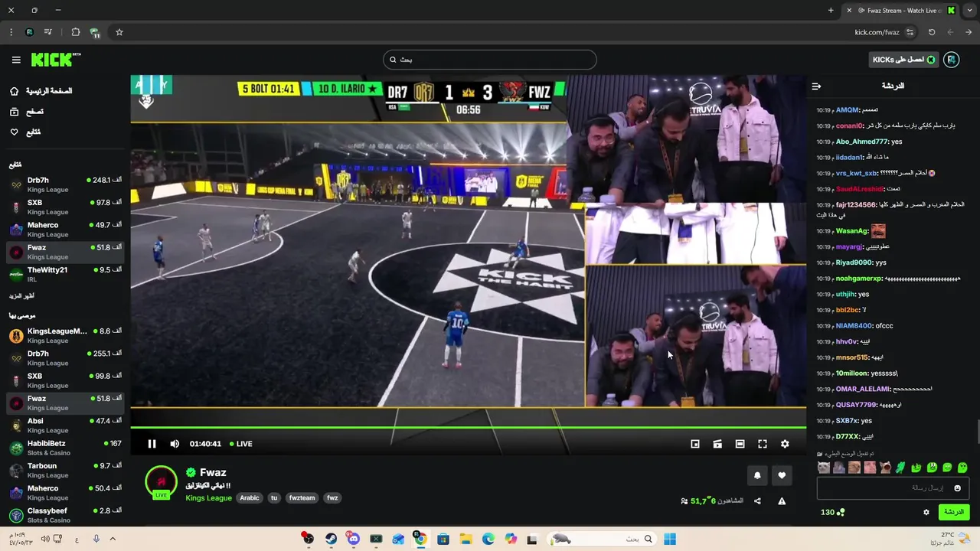Mute the stream volume
The width and height of the screenshot is (980, 551).
[x=175, y=444]
